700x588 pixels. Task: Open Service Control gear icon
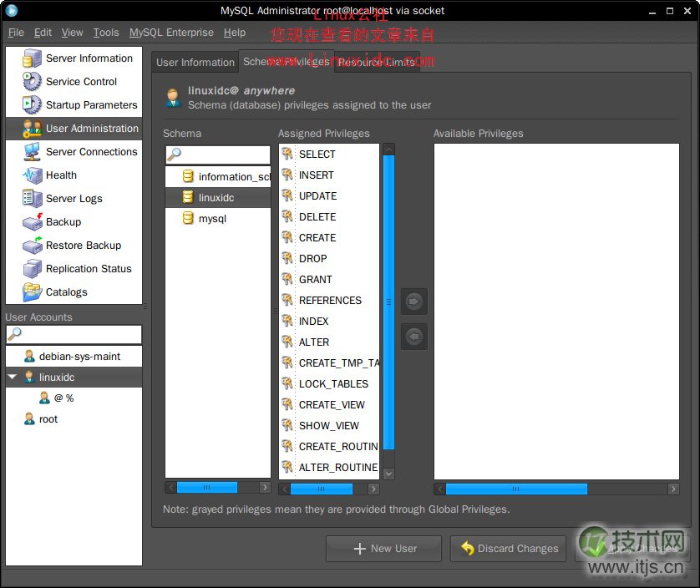coord(32,81)
